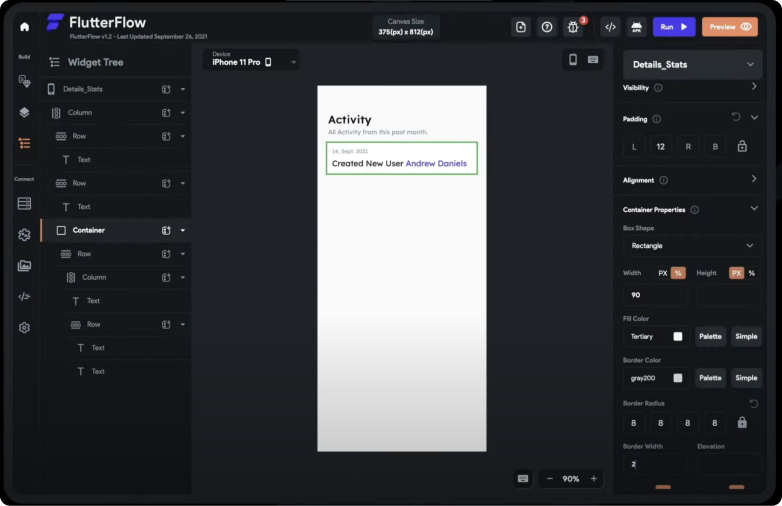Add widget to Details_Stats tree row
The height and width of the screenshot is (506, 782).
pyautogui.click(x=166, y=89)
